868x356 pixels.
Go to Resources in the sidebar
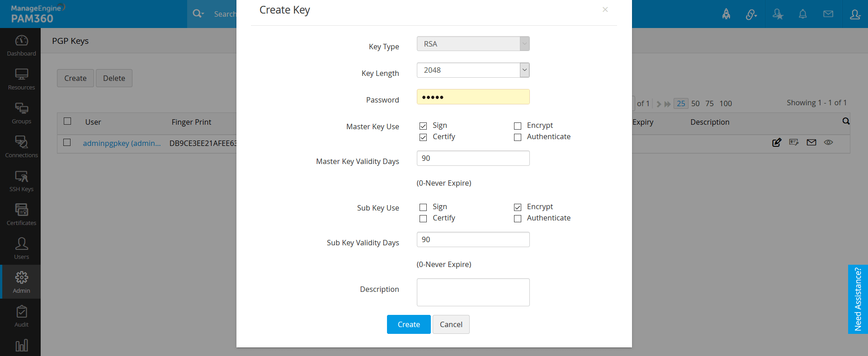click(x=21, y=79)
